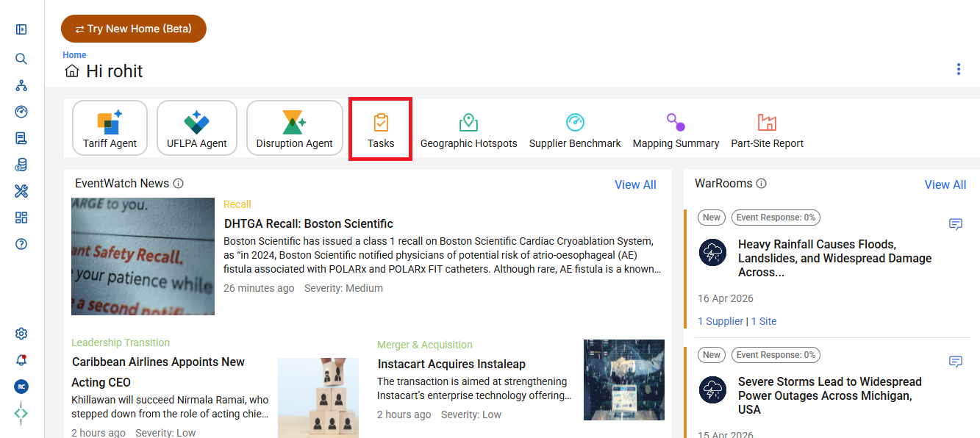Open Geographic Hotspots
This screenshot has width=980, height=438.
(x=468, y=129)
